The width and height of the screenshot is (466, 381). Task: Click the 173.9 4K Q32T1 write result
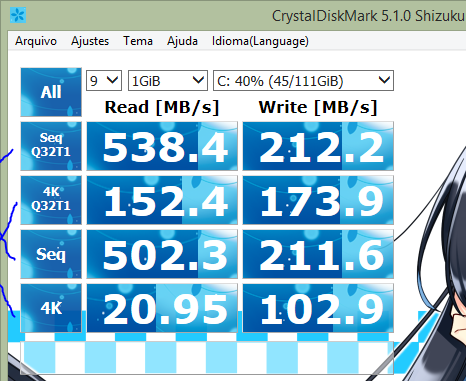pyautogui.click(x=318, y=200)
